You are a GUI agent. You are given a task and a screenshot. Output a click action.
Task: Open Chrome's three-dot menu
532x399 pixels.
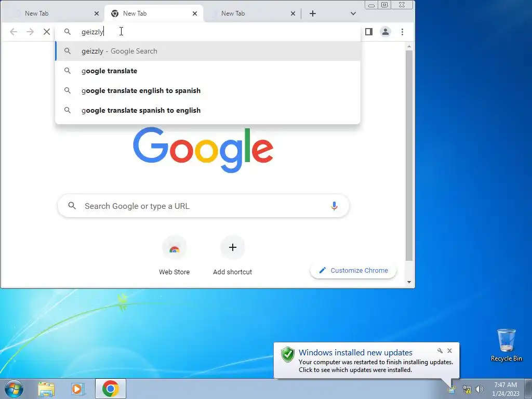403,32
